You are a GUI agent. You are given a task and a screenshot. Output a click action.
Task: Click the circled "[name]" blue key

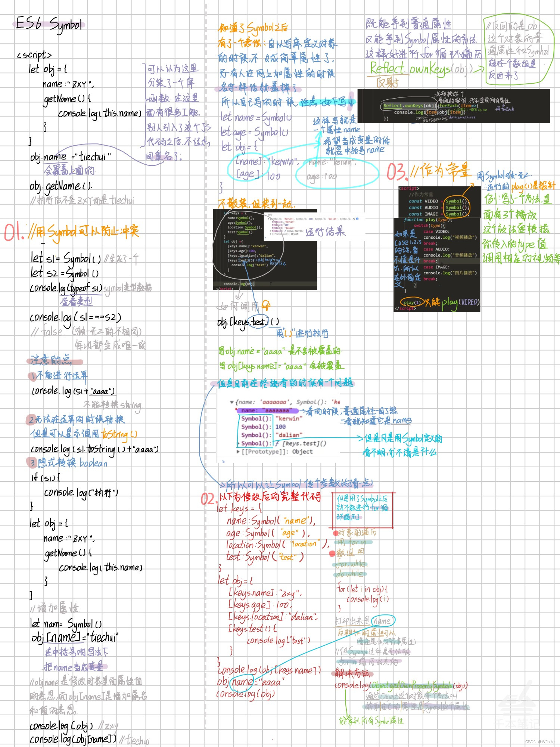pyautogui.click(x=249, y=161)
